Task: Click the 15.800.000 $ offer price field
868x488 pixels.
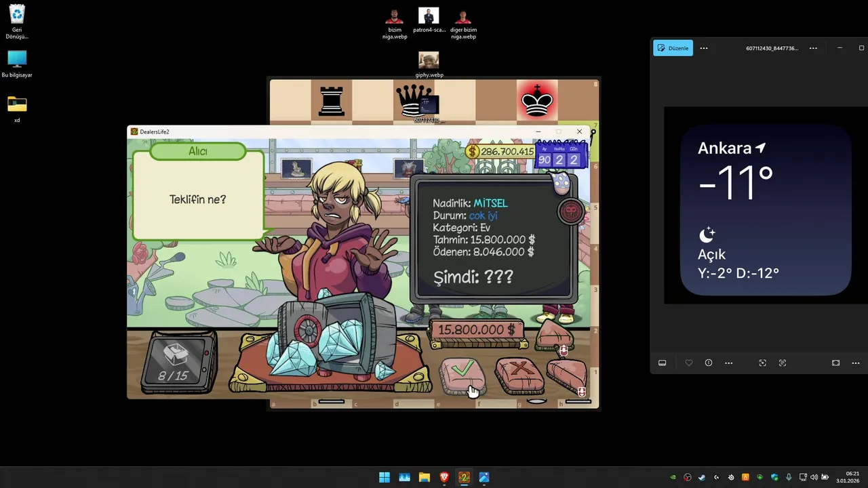Action: coord(477,329)
